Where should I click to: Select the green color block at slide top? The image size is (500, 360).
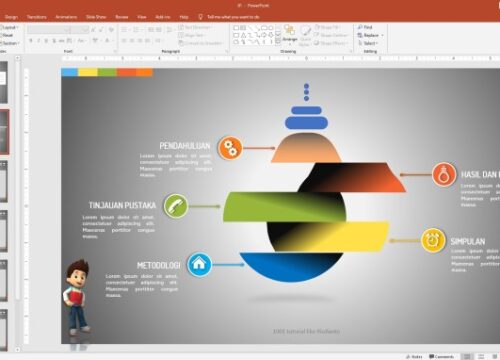107,72
